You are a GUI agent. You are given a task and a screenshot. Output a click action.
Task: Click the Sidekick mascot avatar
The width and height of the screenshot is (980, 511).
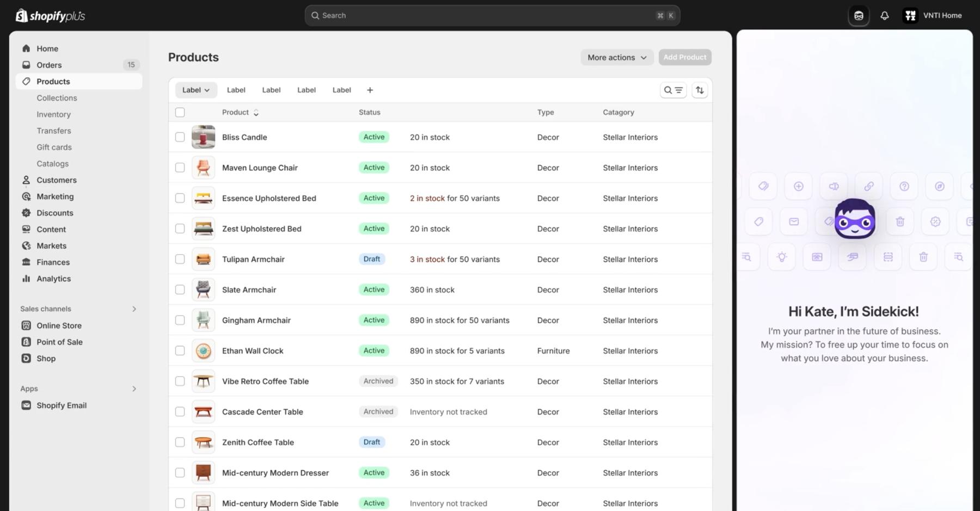(x=855, y=219)
